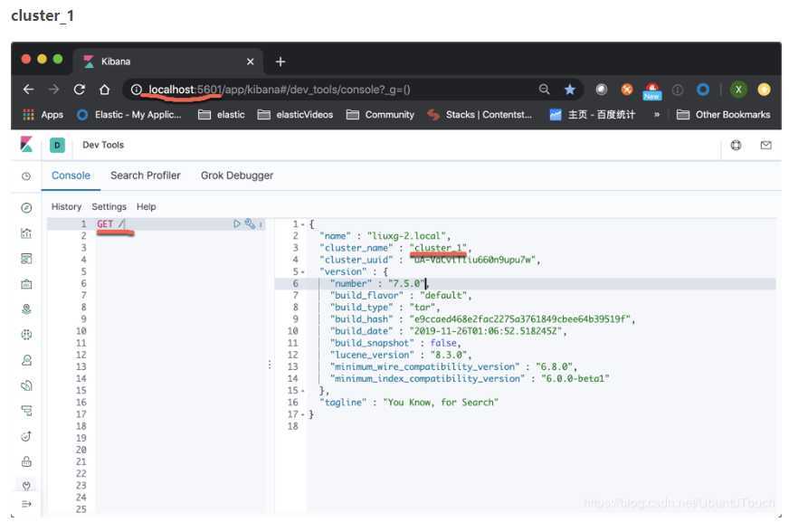
Task: Open the Other Bookmarks folder
Action: point(723,115)
